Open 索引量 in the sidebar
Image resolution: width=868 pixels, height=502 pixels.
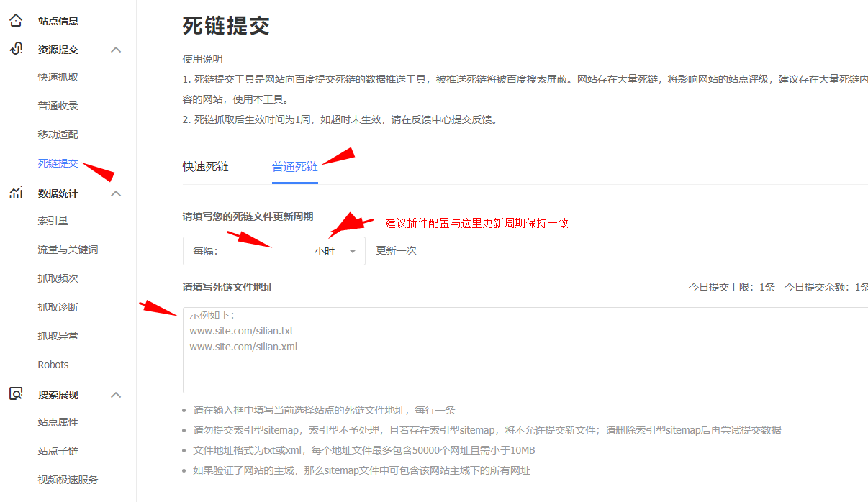click(x=53, y=221)
